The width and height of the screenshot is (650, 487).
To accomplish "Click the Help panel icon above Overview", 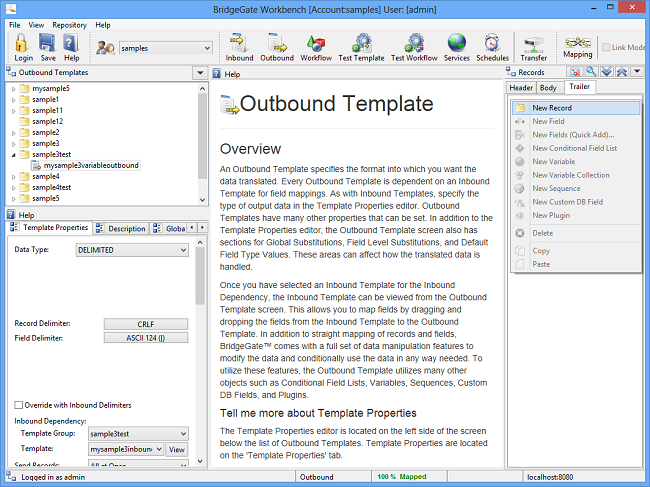I will tap(216, 74).
